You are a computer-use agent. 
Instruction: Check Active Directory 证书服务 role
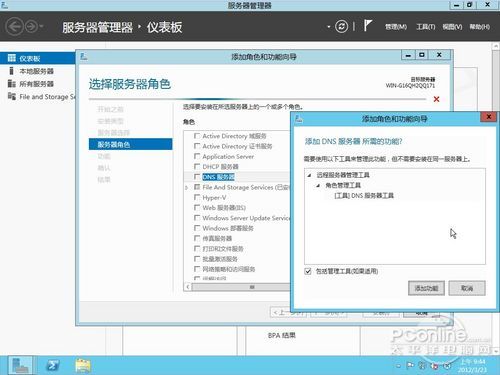point(197,146)
